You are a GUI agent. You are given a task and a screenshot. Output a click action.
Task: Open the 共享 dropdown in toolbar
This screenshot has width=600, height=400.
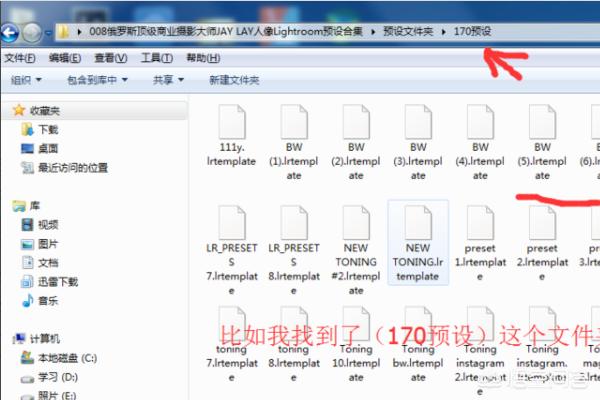[x=168, y=80]
